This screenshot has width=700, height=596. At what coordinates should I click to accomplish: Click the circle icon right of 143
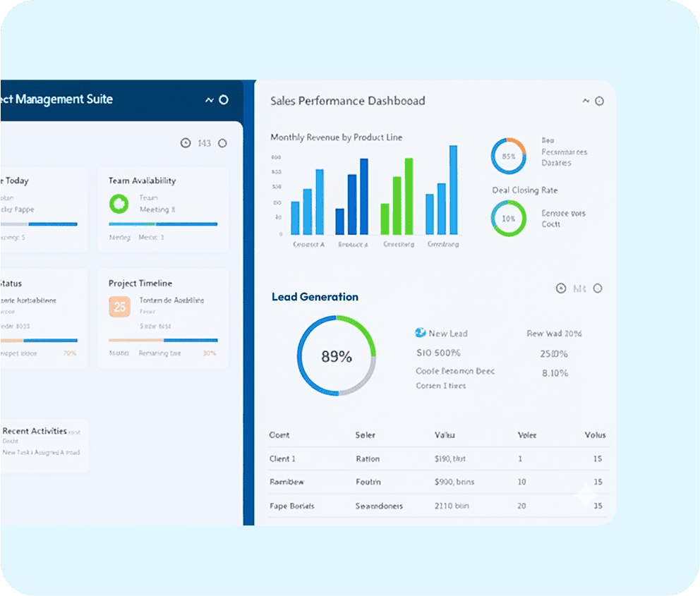[x=222, y=143]
